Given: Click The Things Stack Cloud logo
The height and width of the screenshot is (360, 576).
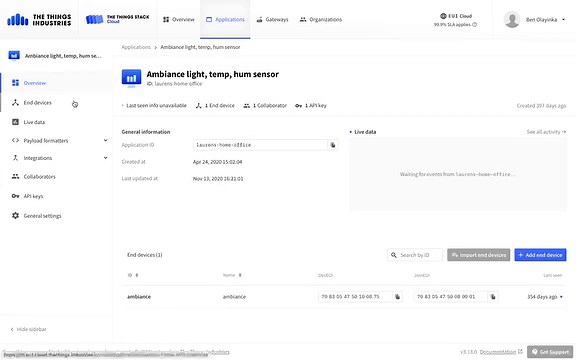Looking at the screenshot, I should 117,19.
